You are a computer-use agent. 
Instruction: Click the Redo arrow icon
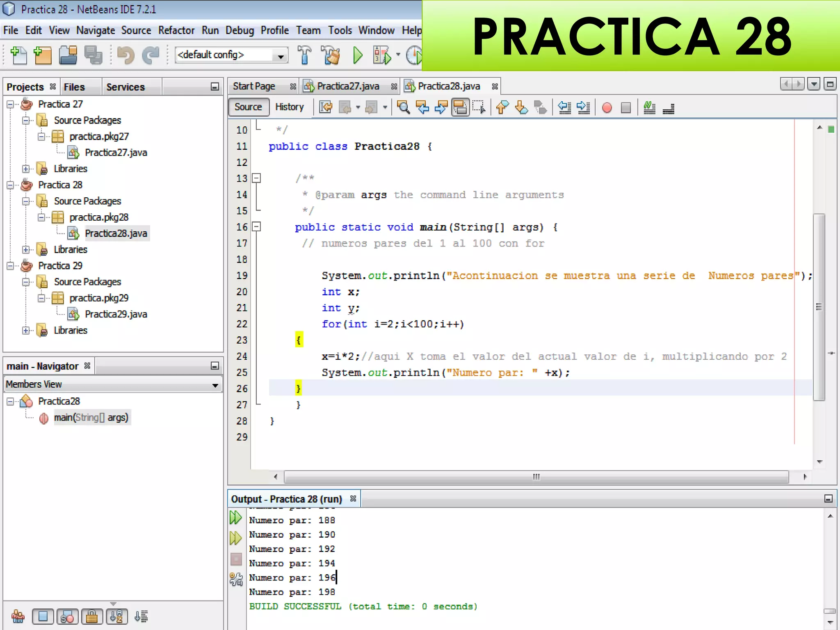point(151,55)
